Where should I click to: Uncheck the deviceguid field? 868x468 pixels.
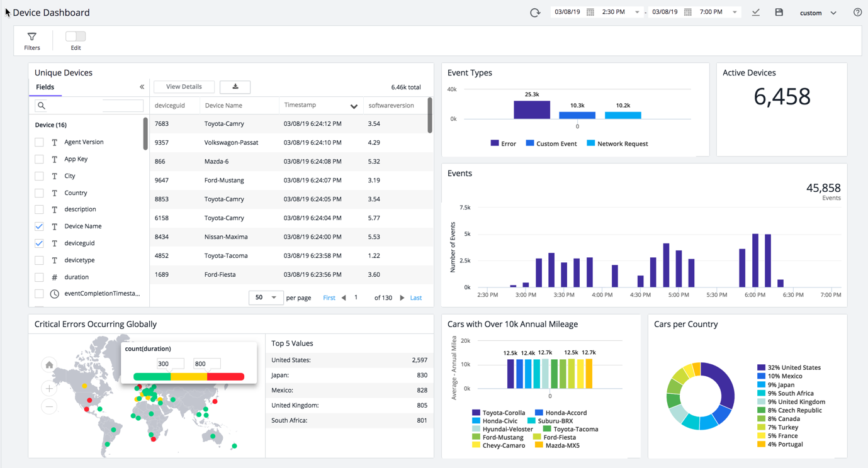click(x=39, y=243)
